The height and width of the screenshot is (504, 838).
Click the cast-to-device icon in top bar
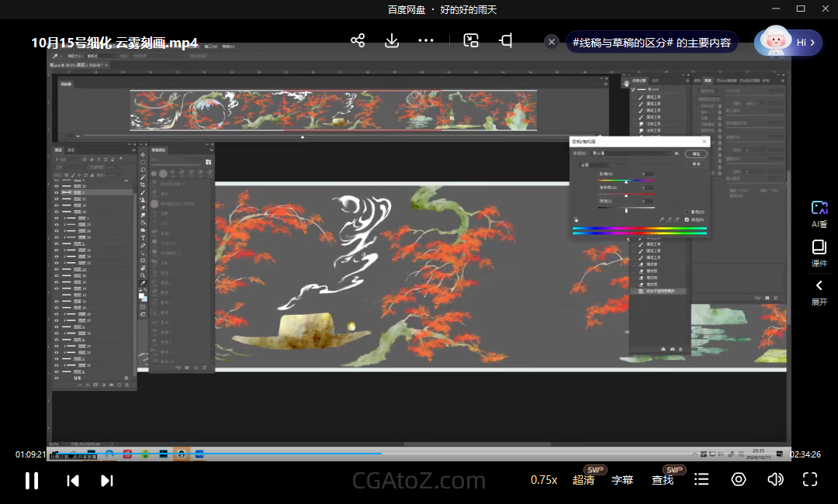(x=506, y=41)
